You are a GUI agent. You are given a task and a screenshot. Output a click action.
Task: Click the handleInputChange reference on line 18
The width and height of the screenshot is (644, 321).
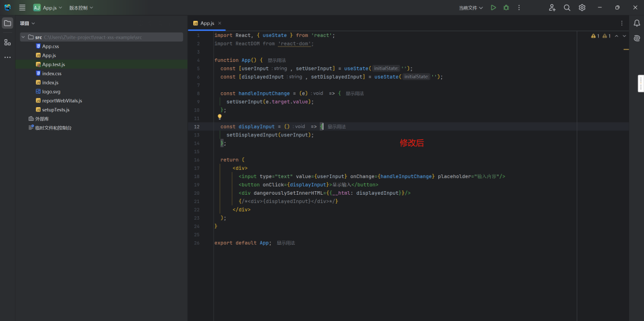coord(406,176)
